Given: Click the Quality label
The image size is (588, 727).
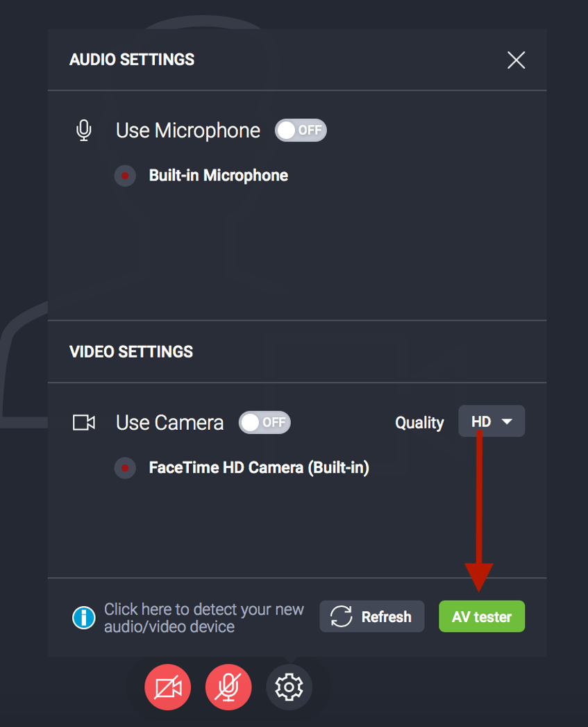Looking at the screenshot, I should coord(419,423).
